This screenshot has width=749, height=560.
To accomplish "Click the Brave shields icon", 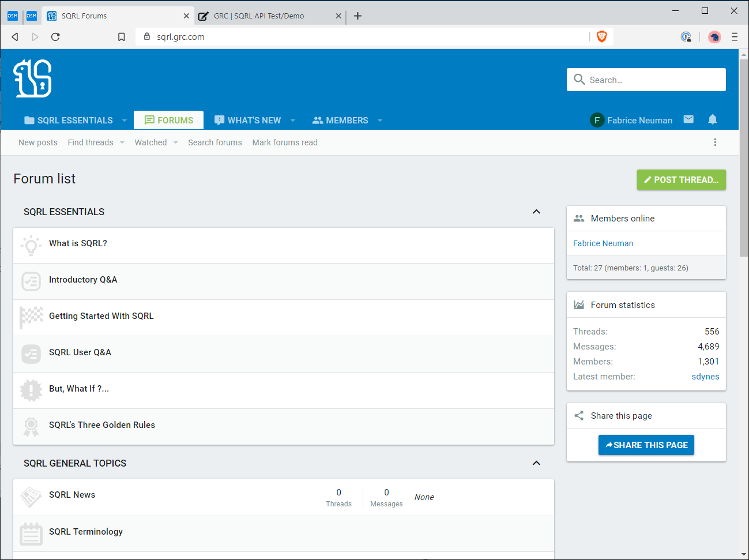I will coord(602,37).
